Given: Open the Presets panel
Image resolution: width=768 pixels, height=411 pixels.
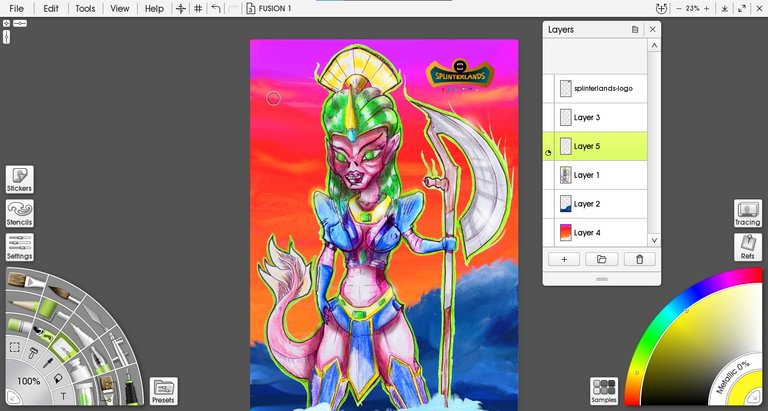Looking at the screenshot, I should pyautogui.click(x=164, y=391).
